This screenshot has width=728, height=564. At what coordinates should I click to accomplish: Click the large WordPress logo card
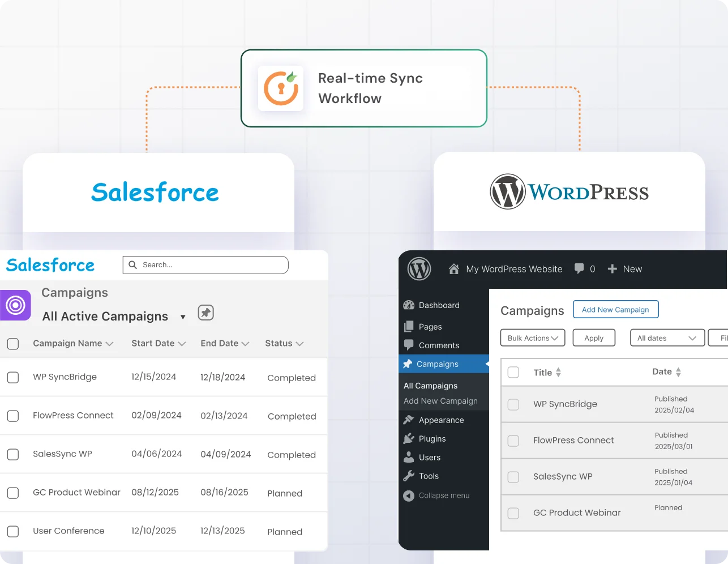pos(569,192)
